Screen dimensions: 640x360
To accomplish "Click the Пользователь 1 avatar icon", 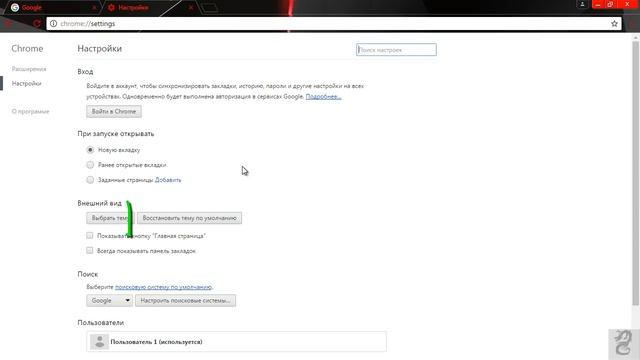I will pos(99,342).
